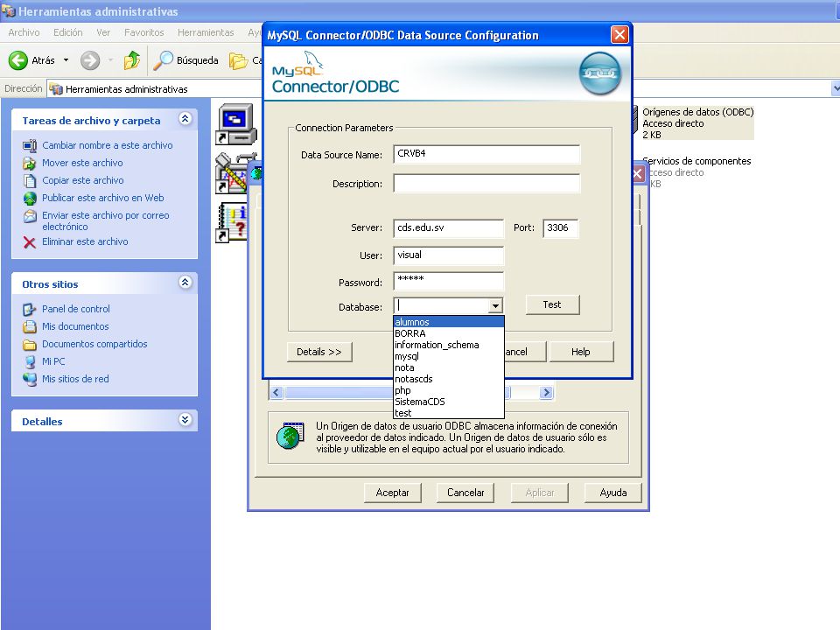Choose information_schema from database list

(x=448, y=345)
